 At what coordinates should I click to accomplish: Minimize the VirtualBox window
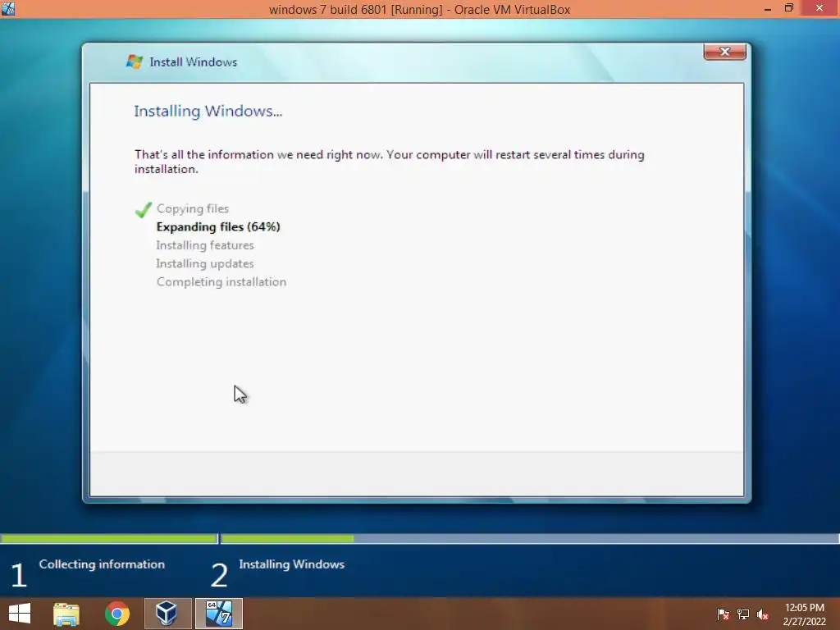767,8
